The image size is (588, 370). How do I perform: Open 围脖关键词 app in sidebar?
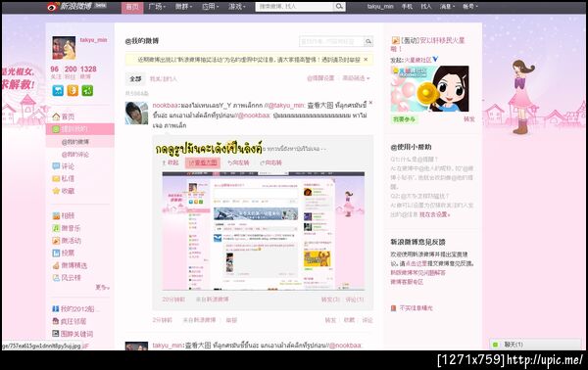(x=73, y=334)
